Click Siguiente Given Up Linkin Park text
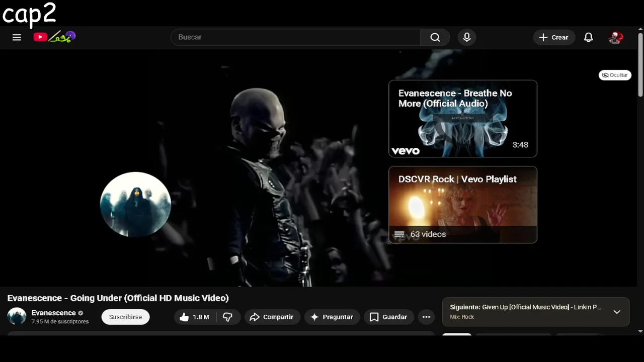 click(x=526, y=307)
